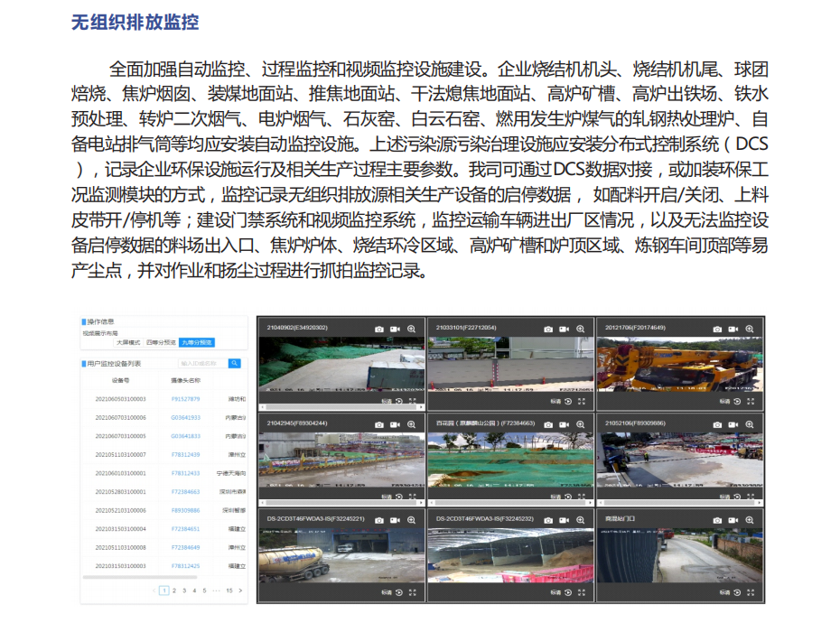Click cement truck video thumbnail
This screenshot has height=632, width=840.
(341, 555)
